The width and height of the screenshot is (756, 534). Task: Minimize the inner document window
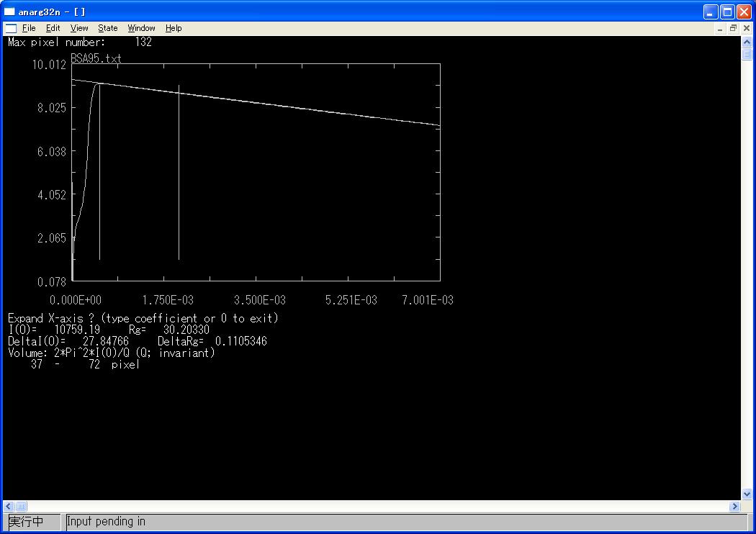click(x=720, y=29)
